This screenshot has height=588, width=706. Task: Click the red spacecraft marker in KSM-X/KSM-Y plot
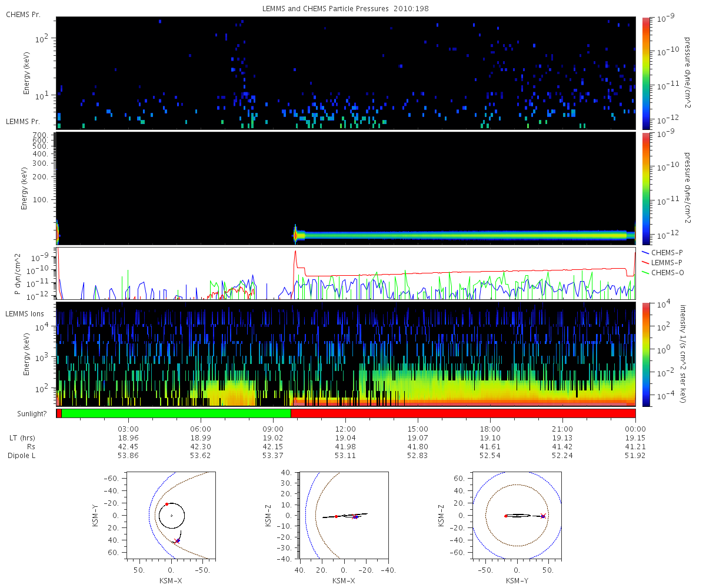tap(177, 540)
